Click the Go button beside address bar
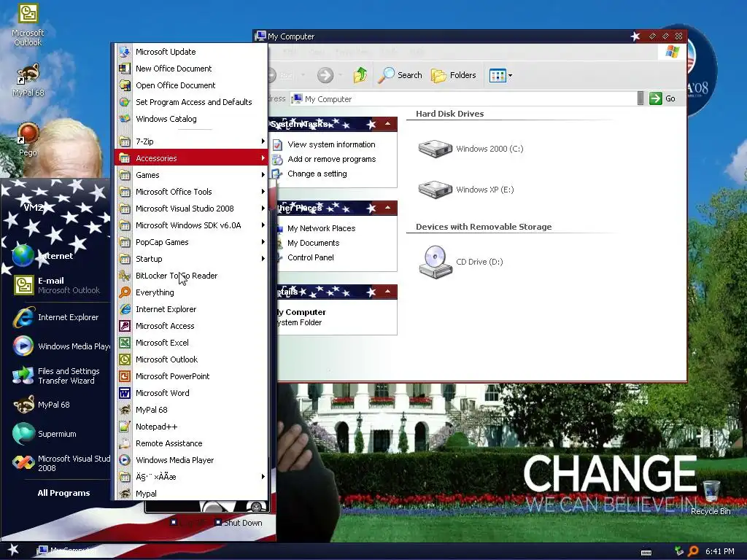The height and width of the screenshot is (560, 747). coord(662,98)
